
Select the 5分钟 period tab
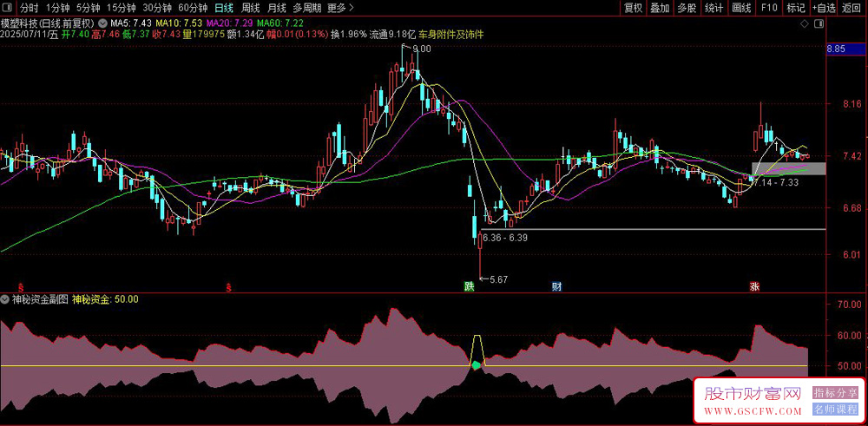88,8
